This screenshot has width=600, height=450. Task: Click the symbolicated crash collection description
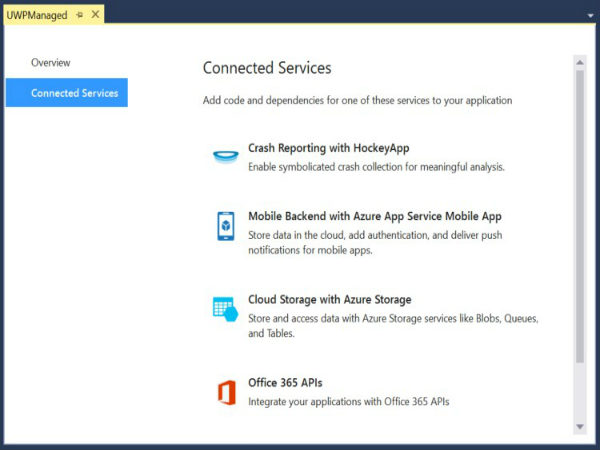point(376,167)
